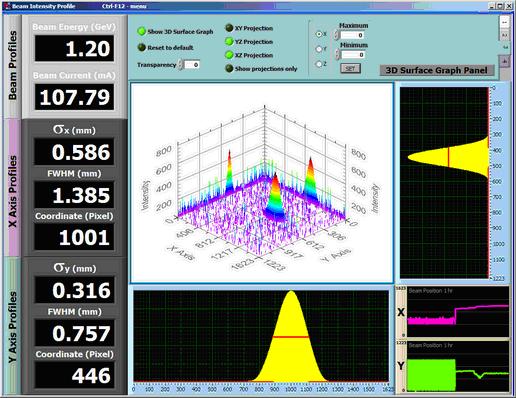Viewport: 516px width, 398px height.
Task: Click Reset to default LED button
Action: coord(142,47)
